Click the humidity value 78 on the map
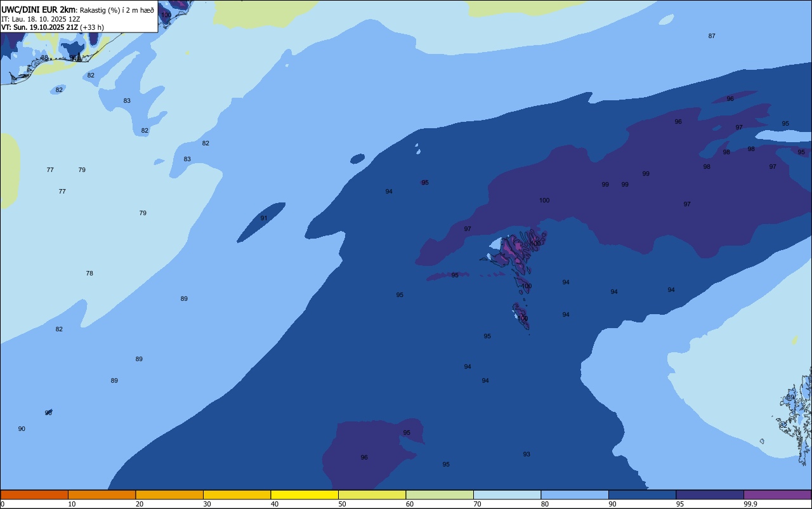This screenshot has height=509, width=812. (x=89, y=274)
